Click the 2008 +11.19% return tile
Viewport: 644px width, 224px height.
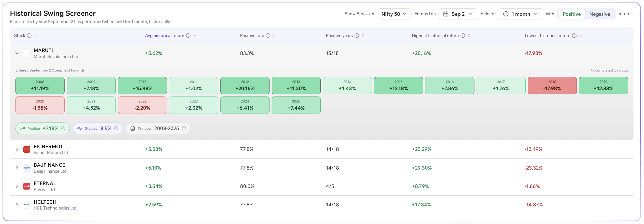40,86
